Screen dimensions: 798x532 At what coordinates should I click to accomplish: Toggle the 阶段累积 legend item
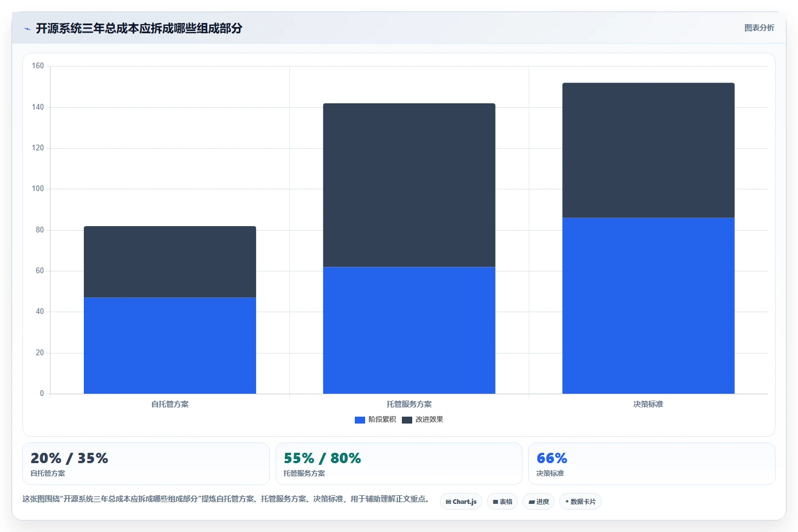pyautogui.click(x=375, y=420)
